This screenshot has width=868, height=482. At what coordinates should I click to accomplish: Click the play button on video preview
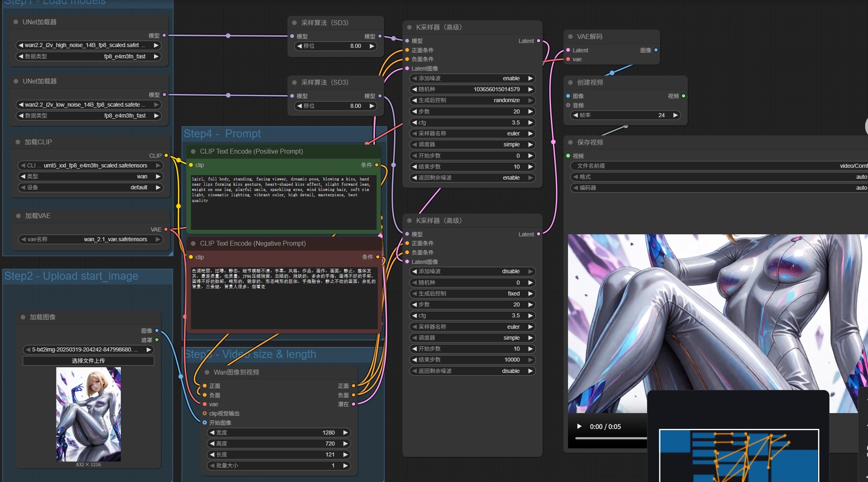(579, 426)
